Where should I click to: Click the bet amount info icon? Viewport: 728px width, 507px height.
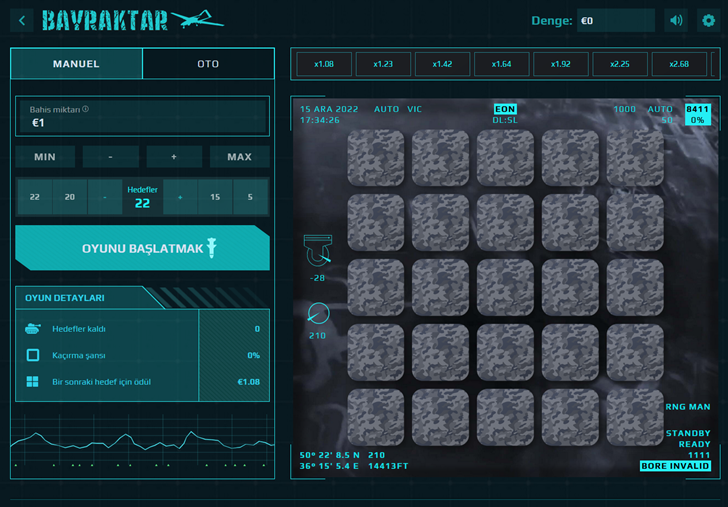click(85, 109)
